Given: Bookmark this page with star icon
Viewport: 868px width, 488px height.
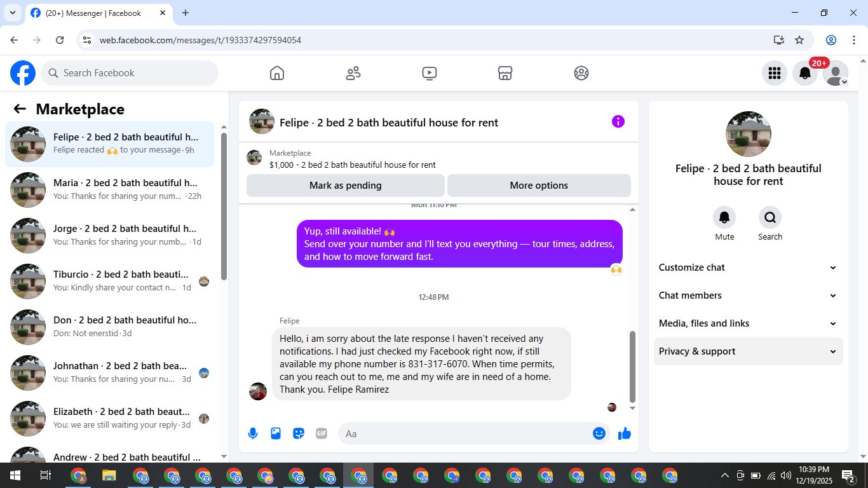Looking at the screenshot, I should (x=799, y=40).
